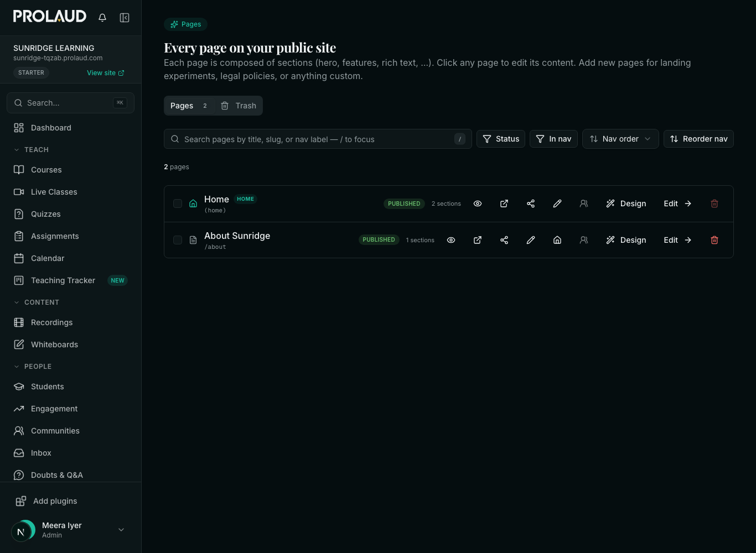Open Live Classes
The image size is (756, 553).
coord(70,192)
